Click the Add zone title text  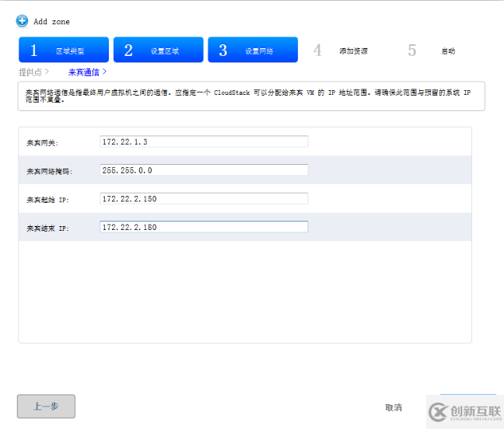click(51, 22)
